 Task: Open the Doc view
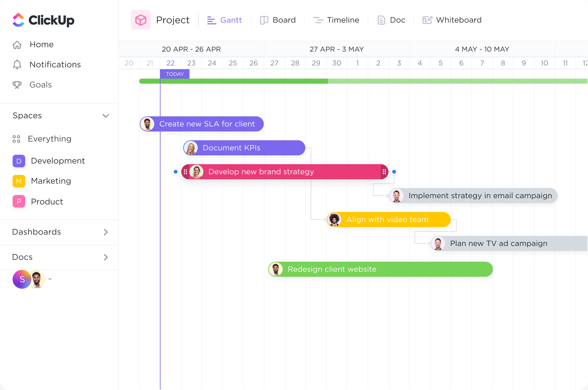391,20
